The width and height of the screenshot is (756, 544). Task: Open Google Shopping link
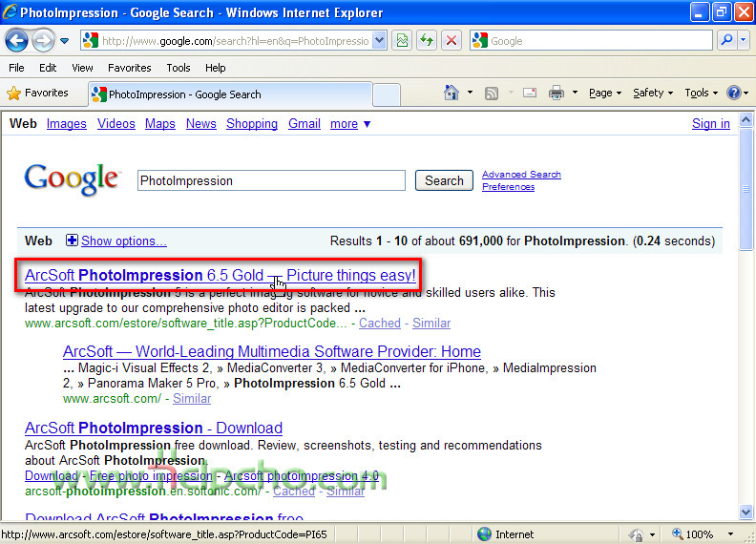[252, 124]
